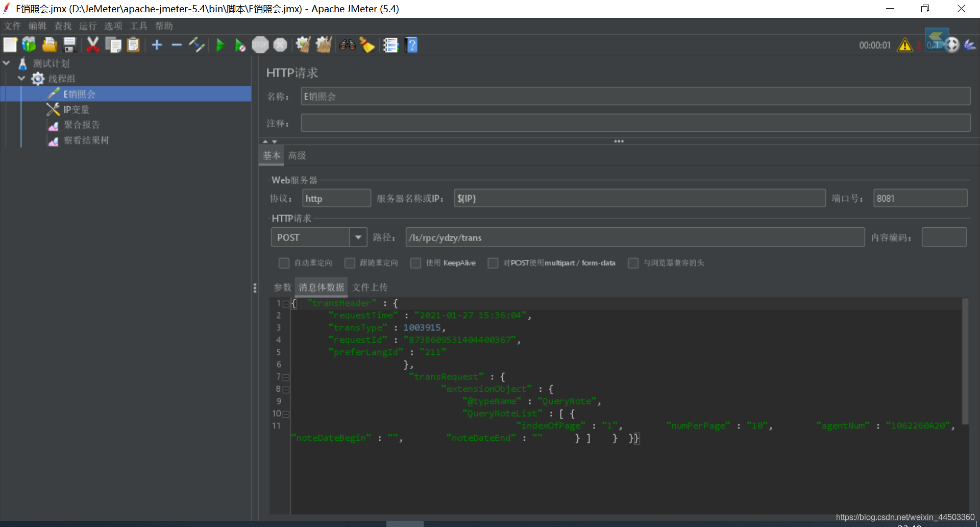Open the POST method dropdown
980x527 pixels.
point(358,237)
